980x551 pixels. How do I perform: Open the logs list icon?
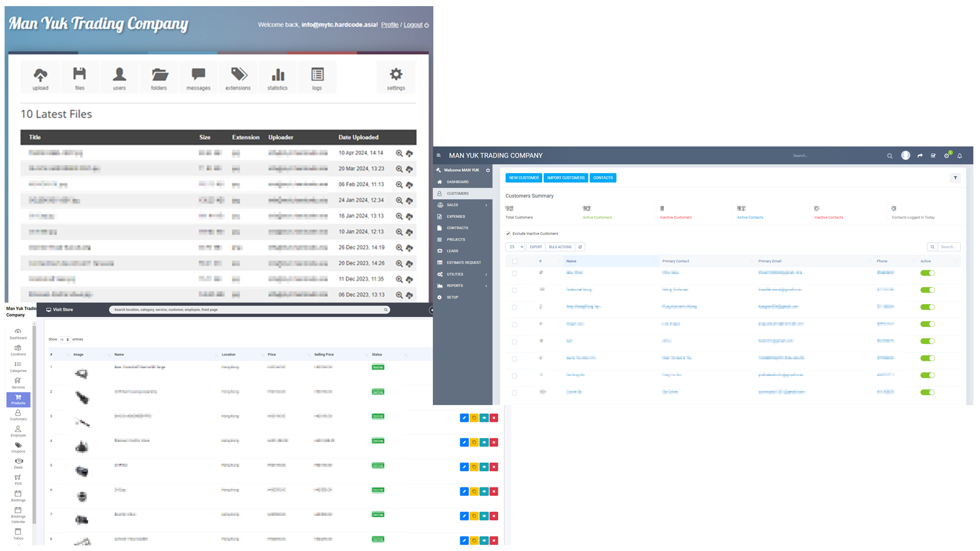317,75
